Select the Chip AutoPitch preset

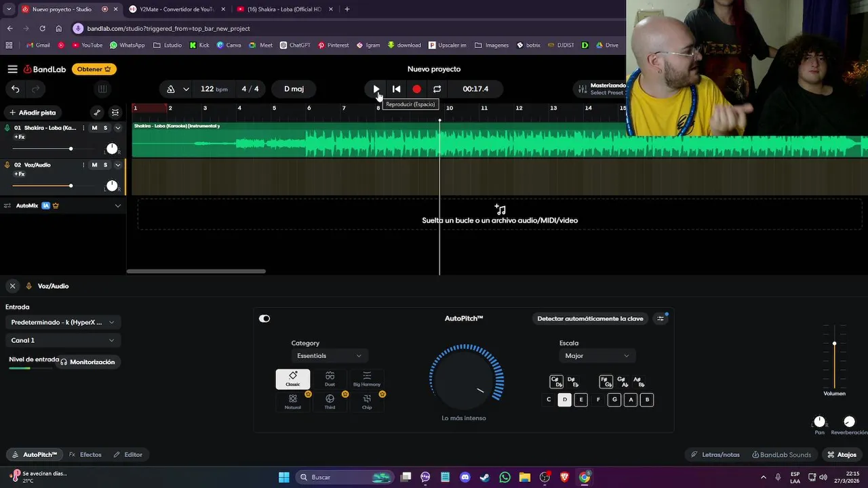(x=367, y=401)
